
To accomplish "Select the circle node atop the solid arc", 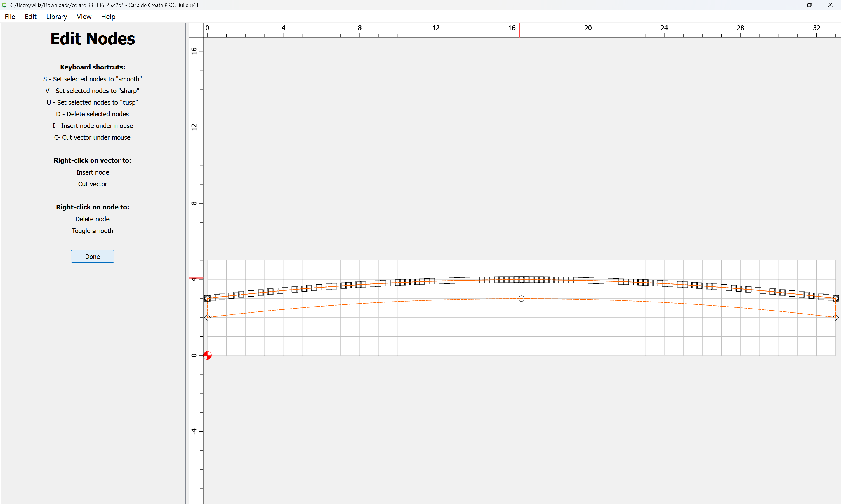I will point(522,280).
